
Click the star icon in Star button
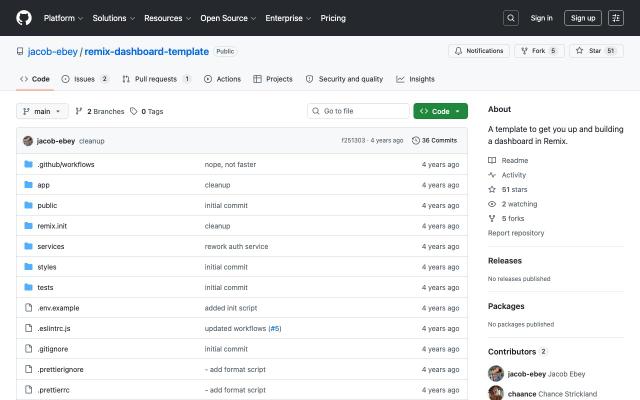pos(579,51)
